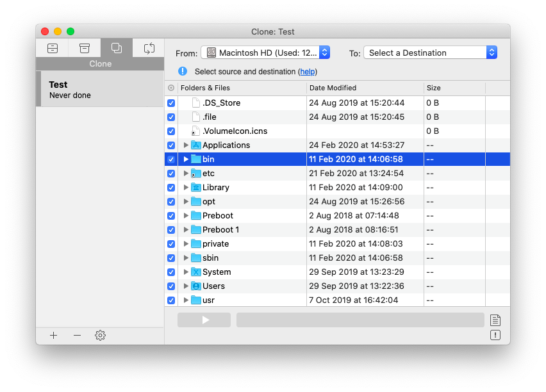Uncheck the Library checkbox
The image size is (546, 392).
point(171,188)
